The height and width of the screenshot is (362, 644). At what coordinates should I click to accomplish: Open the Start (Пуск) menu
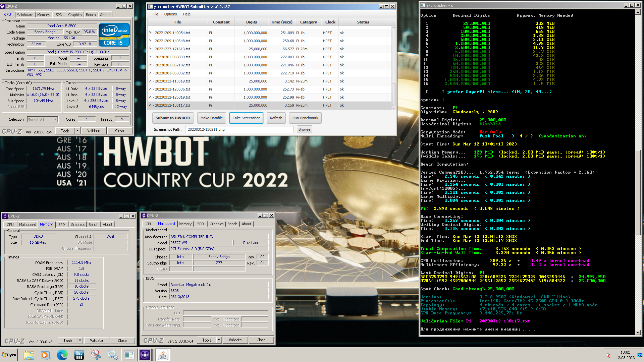coord(9,355)
